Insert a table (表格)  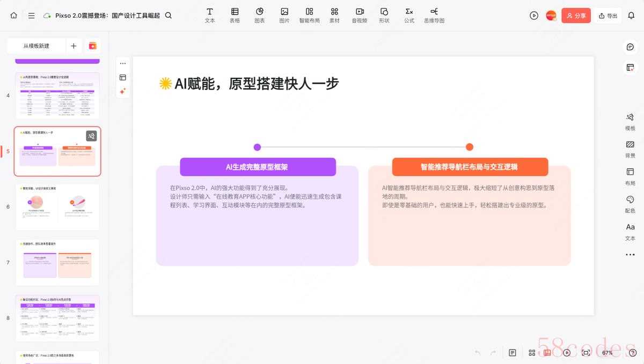point(235,16)
